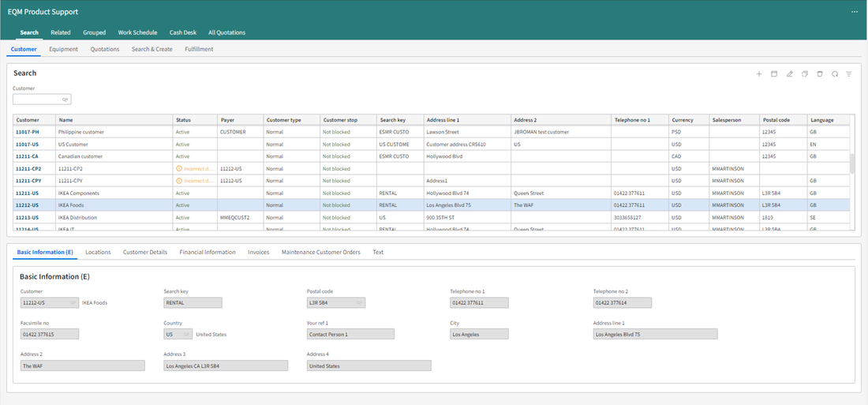Viewport: 868px width, 405px height.
Task: Sort by the Language column header
Action: click(828, 120)
